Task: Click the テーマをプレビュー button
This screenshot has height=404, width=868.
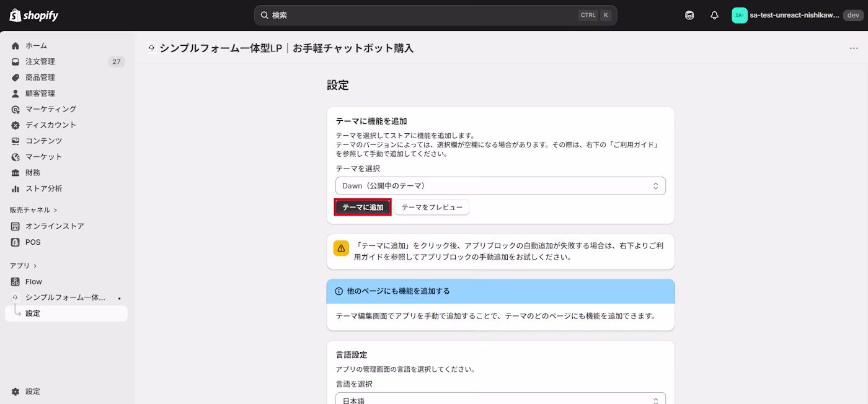Action: pos(432,208)
